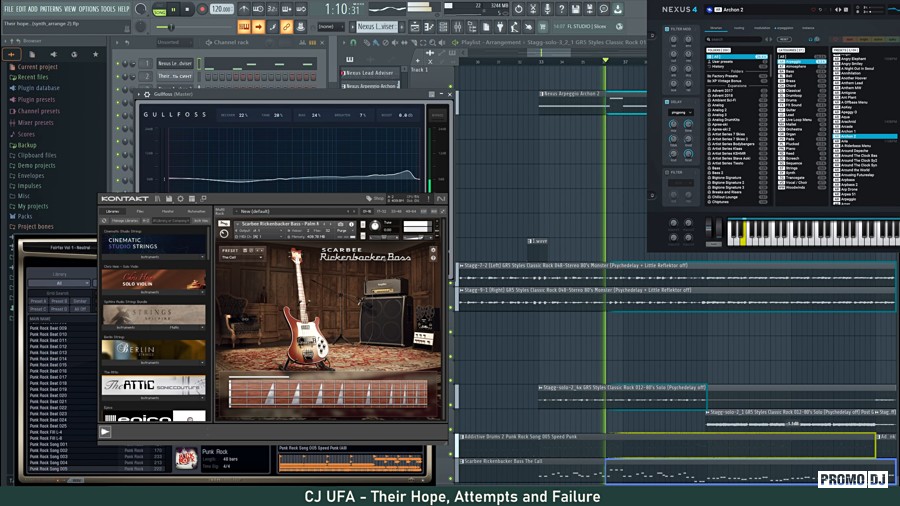Switch to the Kontakt Files tab
Screen dimensions: 900x506
[140, 211]
